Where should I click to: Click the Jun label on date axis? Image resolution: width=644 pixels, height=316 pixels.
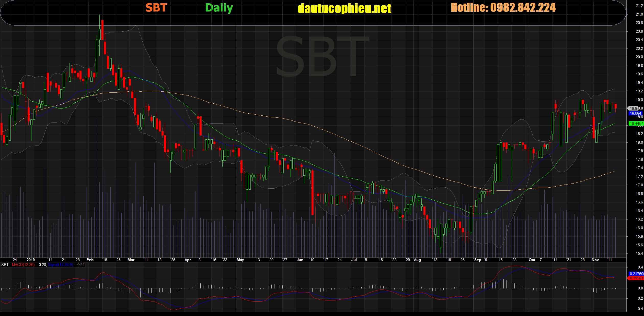[300, 260]
